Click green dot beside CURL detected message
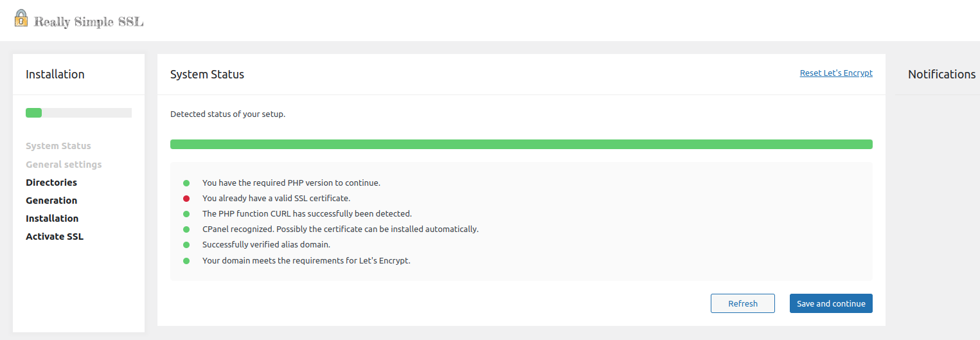980x340 pixels. [x=186, y=214]
